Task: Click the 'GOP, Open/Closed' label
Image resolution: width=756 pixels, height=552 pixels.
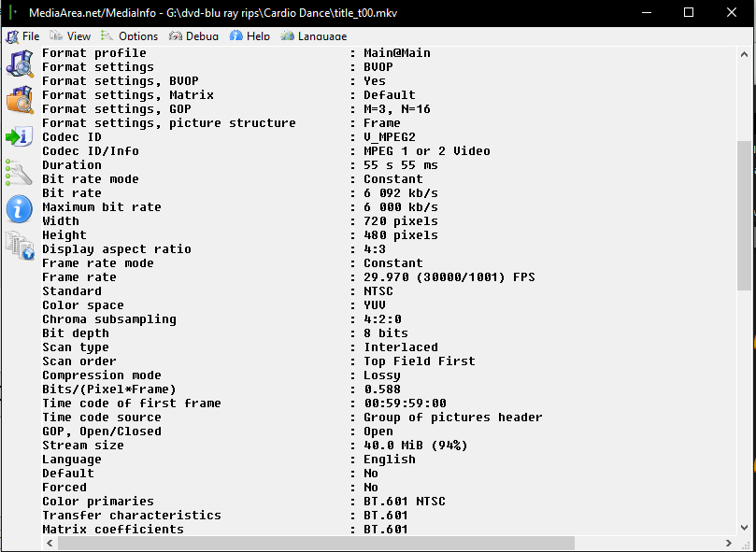Action: pyautogui.click(x=102, y=431)
